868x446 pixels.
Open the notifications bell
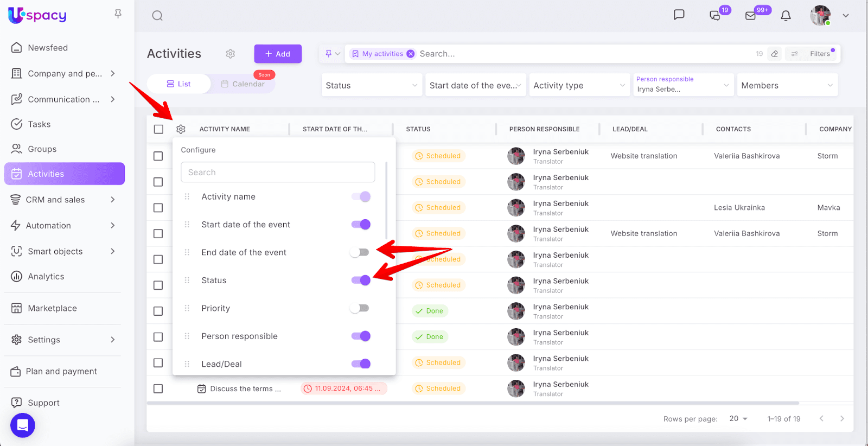(x=786, y=16)
